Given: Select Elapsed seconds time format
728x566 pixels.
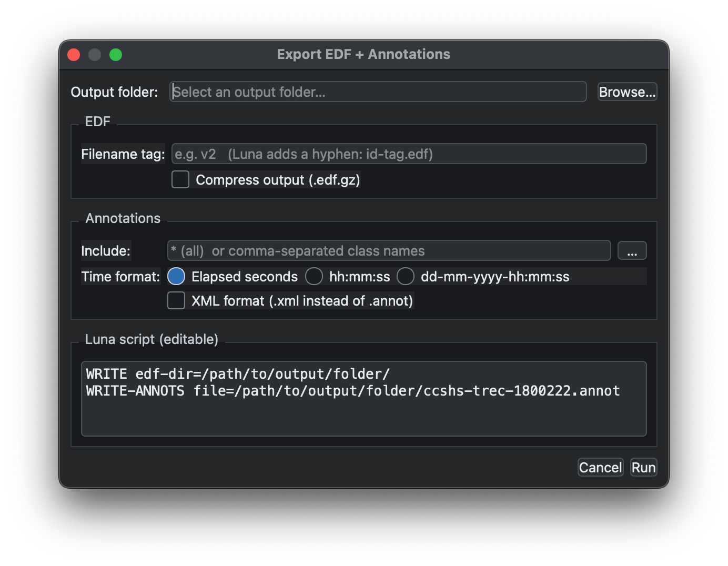Looking at the screenshot, I should coord(176,277).
